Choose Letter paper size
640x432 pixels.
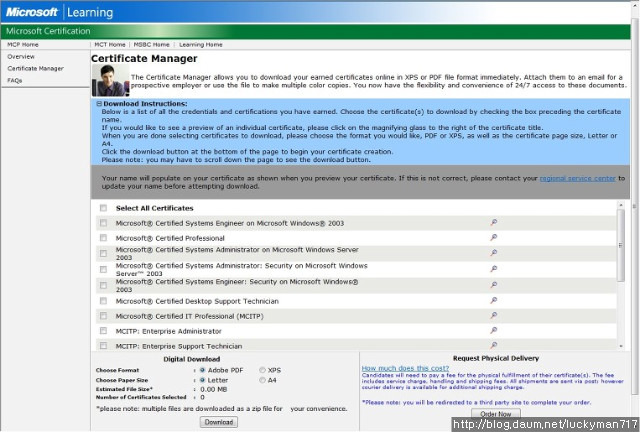[202, 380]
